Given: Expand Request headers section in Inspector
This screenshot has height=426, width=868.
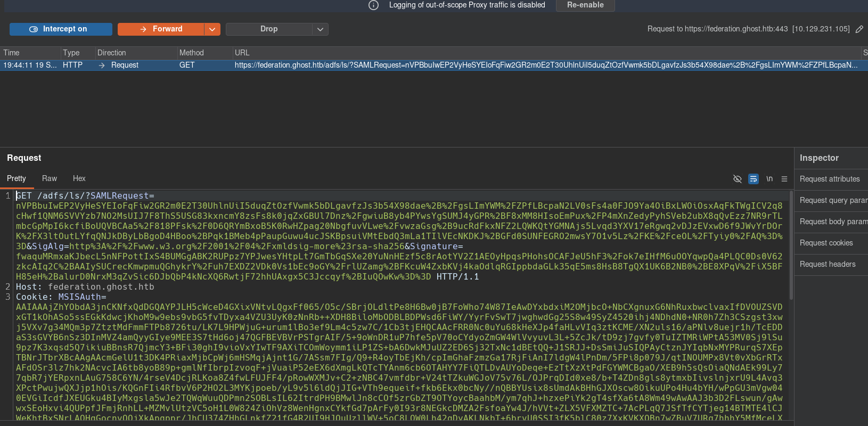Looking at the screenshot, I should click(x=831, y=264).
